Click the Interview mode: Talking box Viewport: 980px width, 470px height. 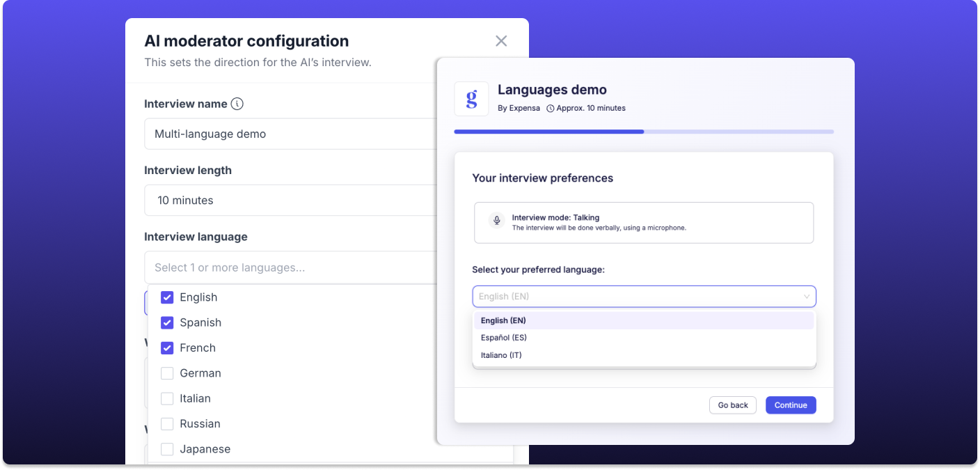[x=644, y=223]
